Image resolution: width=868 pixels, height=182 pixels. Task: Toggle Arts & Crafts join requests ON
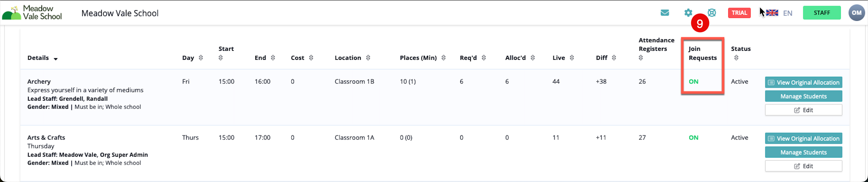[693, 137]
